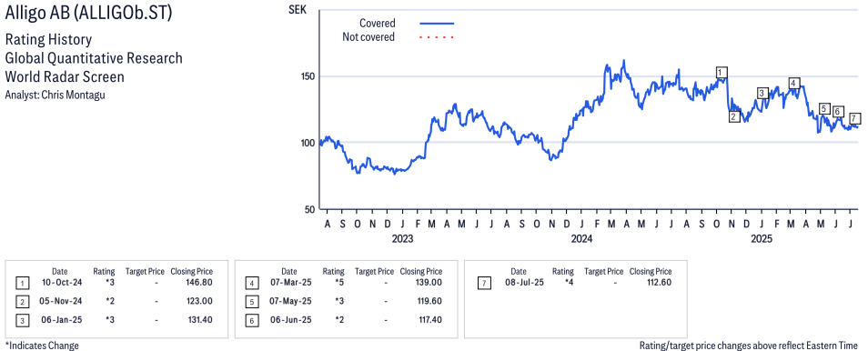The height and width of the screenshot is (351, 868).
Task: Click chart marker 7 at chart end
Action: point(854,118)
